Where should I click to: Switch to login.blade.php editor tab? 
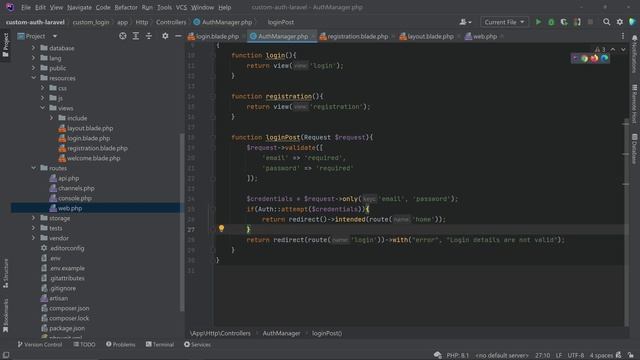pos(216,36)
